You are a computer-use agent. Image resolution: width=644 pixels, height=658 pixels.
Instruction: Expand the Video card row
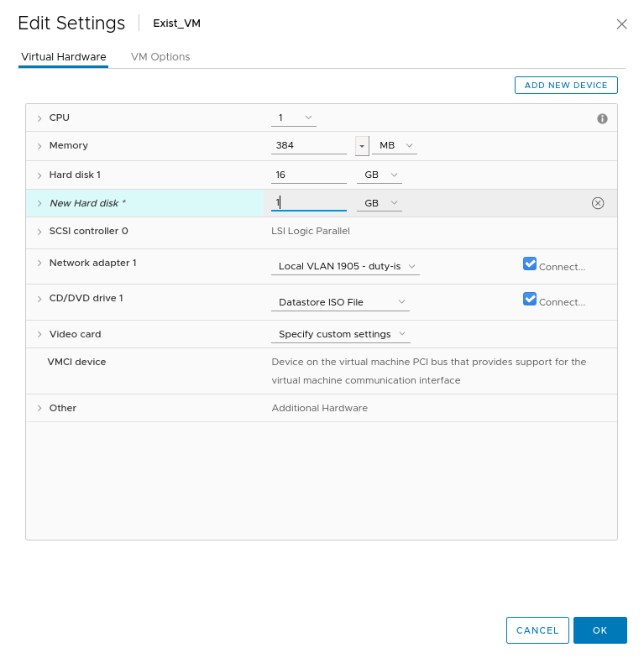tap(39, 334)
